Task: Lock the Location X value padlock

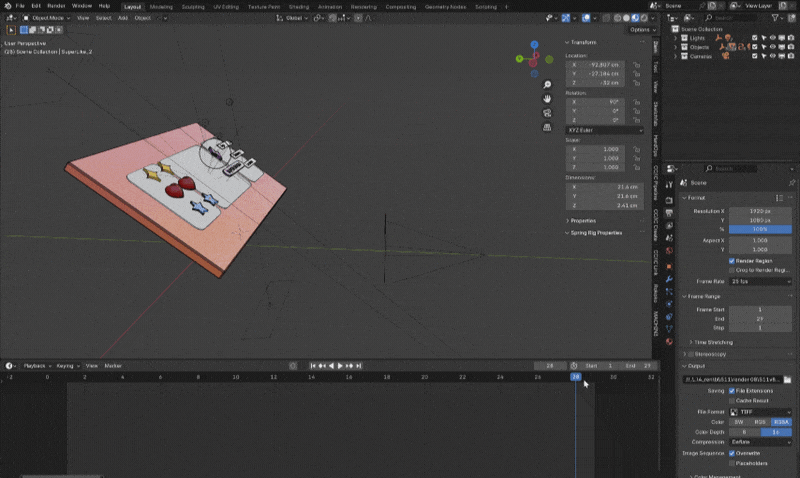Action: pos(637,65)
